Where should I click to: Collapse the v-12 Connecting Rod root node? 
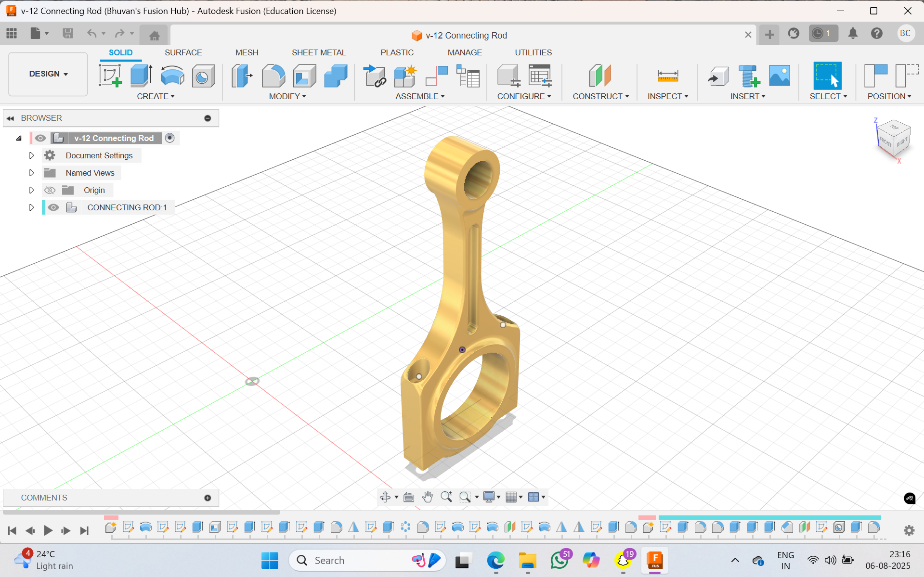click(x=19, y=138)
